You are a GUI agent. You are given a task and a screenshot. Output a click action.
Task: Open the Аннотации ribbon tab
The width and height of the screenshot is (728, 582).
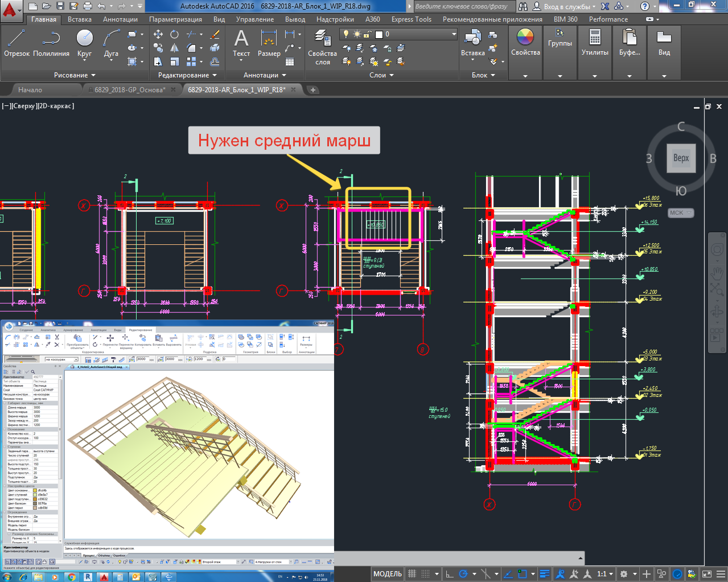[120, 19]
